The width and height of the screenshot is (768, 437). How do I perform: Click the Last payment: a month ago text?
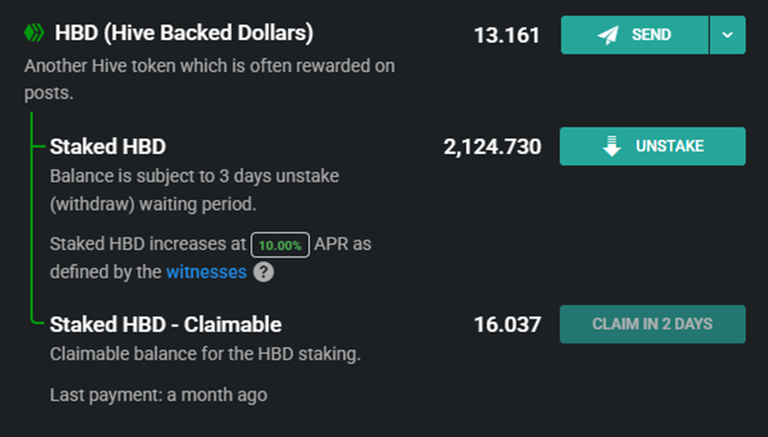[159, 395]
